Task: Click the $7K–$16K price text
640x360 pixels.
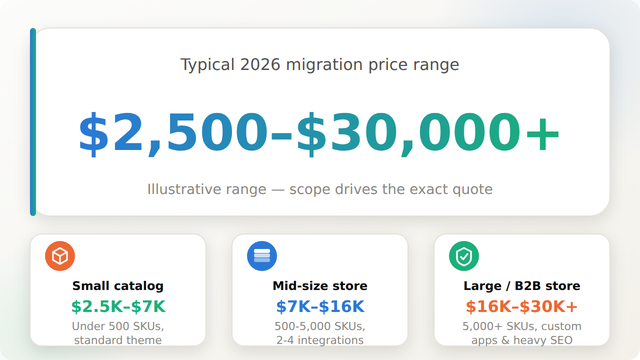Action: pos(320,307)
